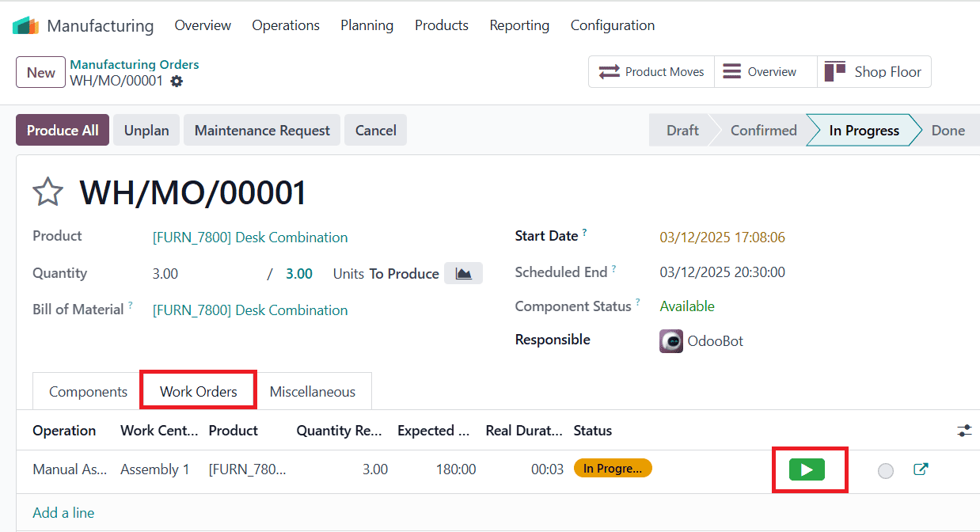
Task: Open Overview stat button with lines icon
Action: [765, 71]
